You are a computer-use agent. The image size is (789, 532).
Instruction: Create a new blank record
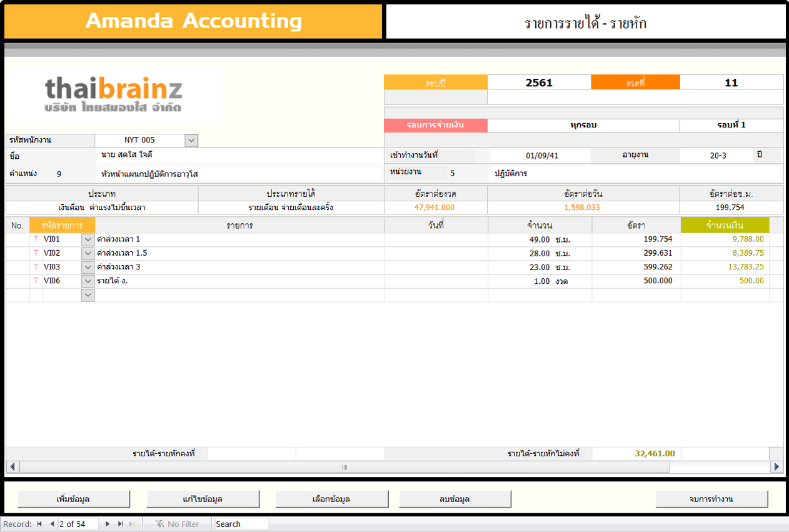point(134,524)
